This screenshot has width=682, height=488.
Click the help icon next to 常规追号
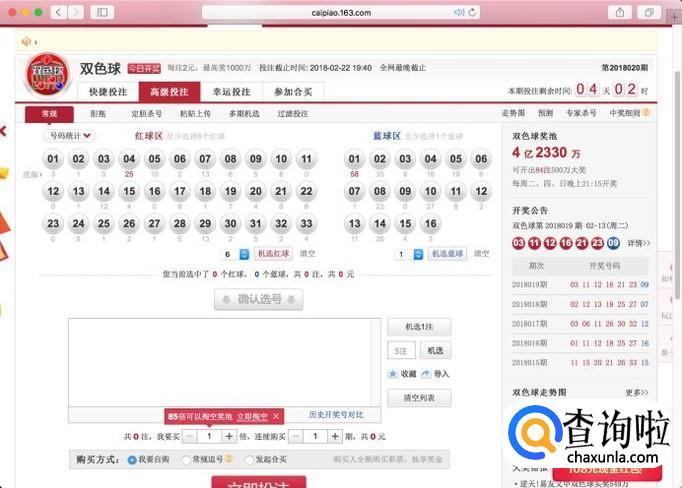coord(228,458)
